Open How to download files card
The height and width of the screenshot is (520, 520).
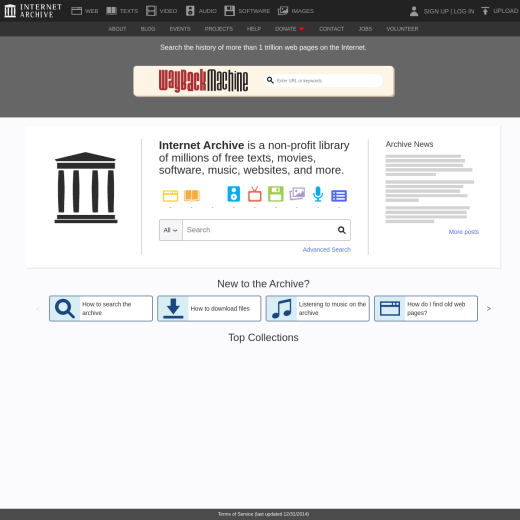[x=209, y=308]
